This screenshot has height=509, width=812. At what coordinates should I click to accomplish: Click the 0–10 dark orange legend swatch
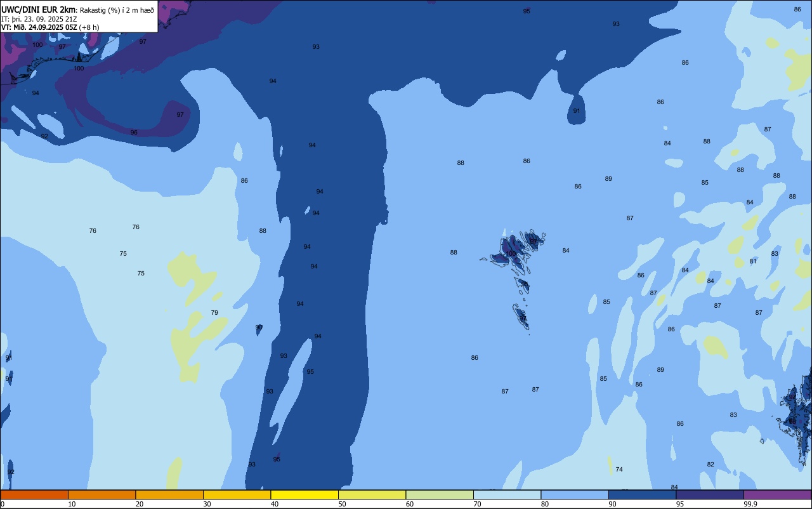coord(34,494)
